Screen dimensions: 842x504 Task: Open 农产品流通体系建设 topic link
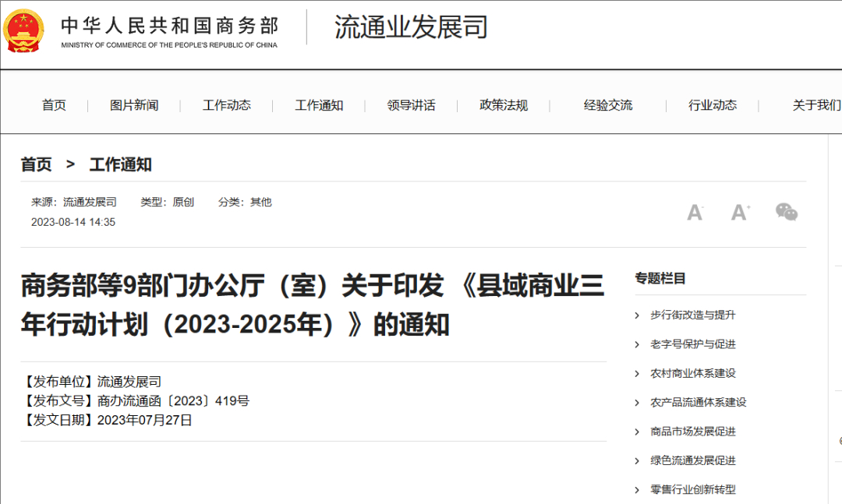[x=698, y=402]
